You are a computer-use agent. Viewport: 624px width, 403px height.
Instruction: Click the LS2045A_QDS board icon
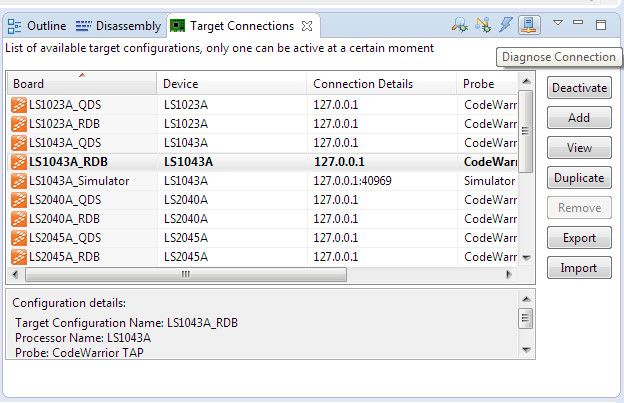[x=18, y=237]
